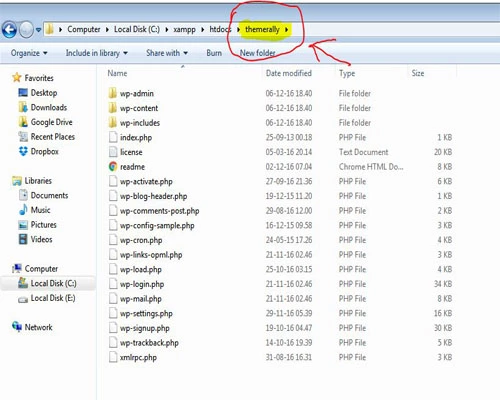Viewport: 500px width, 400px height.
Task: Open the Recent Places shortcut
Action: (x=53, y=137)
